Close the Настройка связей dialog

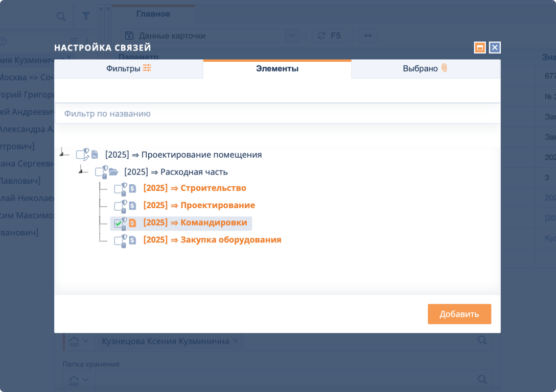(x=494, y=48)
